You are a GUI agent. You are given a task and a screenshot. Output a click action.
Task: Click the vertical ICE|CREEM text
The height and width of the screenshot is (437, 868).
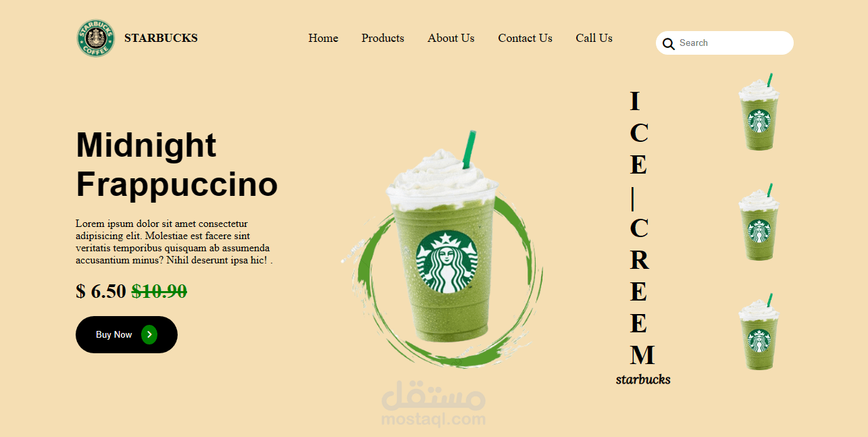click(642, 228)
